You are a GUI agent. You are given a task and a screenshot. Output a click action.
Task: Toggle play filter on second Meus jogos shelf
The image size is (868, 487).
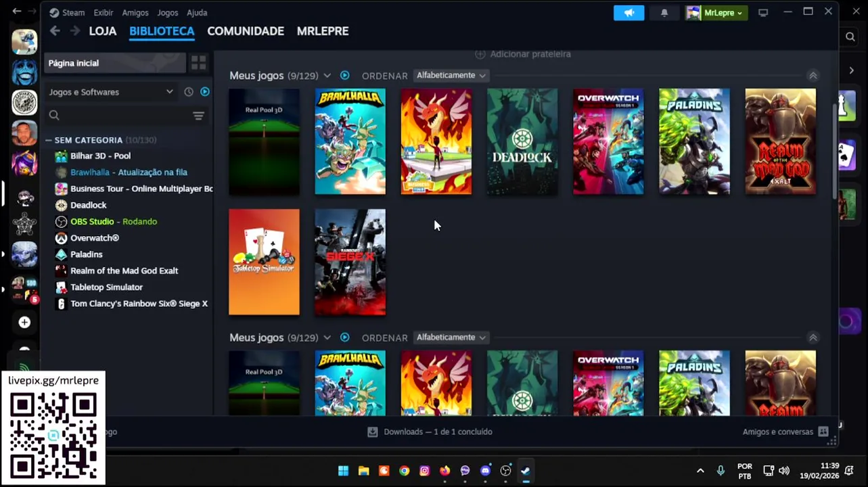tap(345, 337)
